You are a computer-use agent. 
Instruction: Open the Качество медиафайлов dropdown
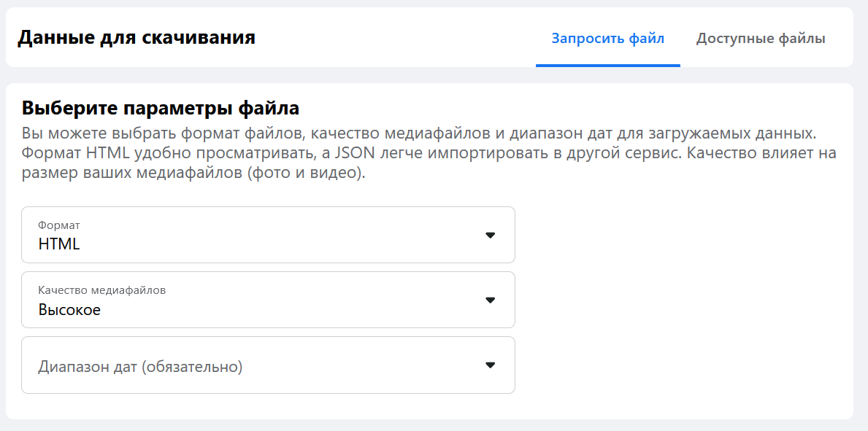[x=268, y=299]
